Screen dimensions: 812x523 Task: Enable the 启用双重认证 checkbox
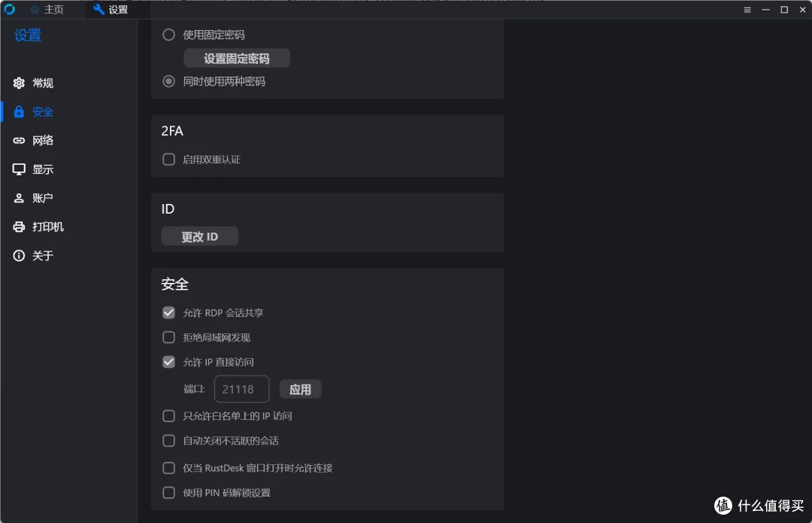[x=169, y=160]
